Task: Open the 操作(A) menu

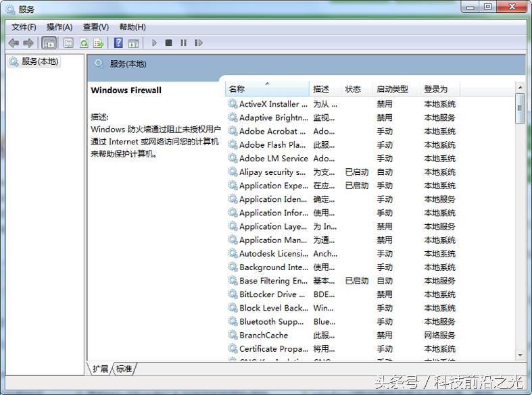Action: click(x=59, y=27)
